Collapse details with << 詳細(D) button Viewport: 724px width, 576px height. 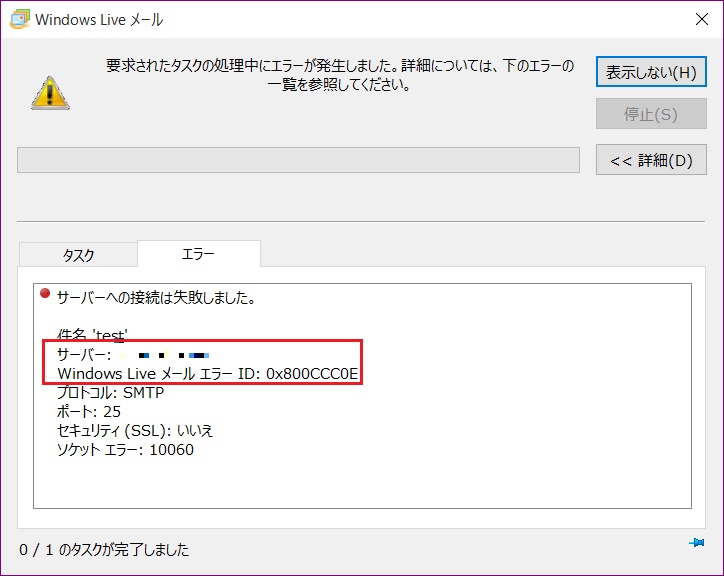click(651, 160)
